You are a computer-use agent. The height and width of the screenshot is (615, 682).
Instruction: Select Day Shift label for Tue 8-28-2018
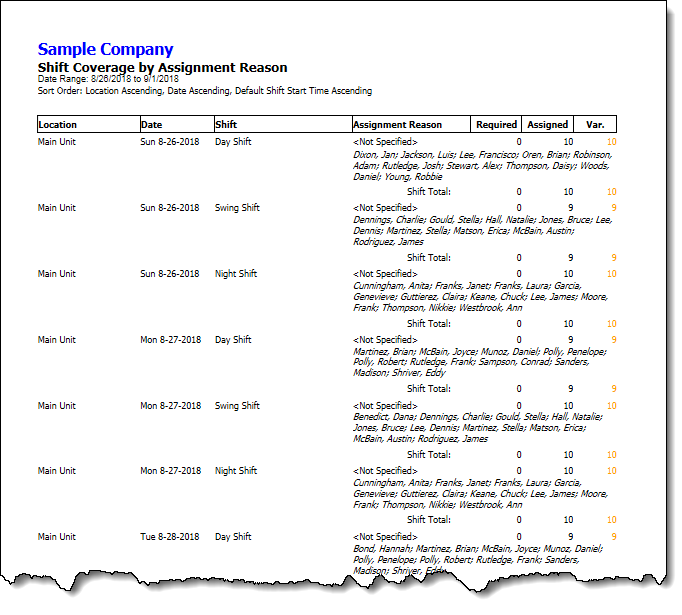233,537
